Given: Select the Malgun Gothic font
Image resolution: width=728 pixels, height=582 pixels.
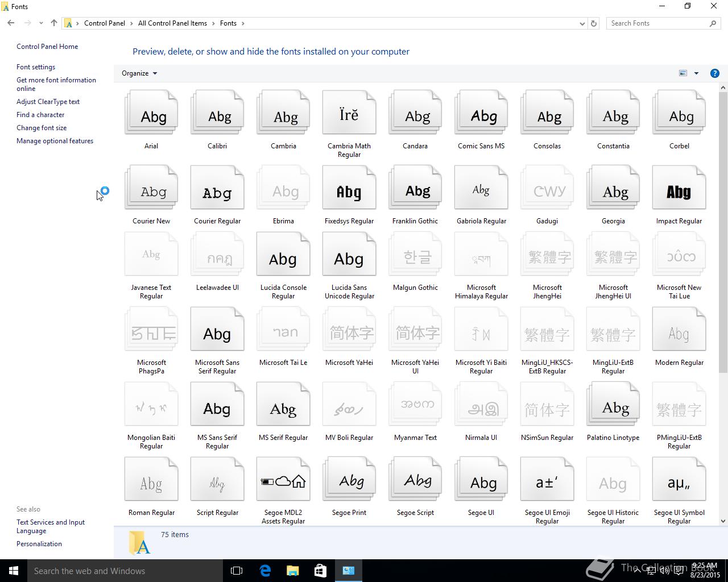Looking at the screenshot, I should tap(415, 254).
